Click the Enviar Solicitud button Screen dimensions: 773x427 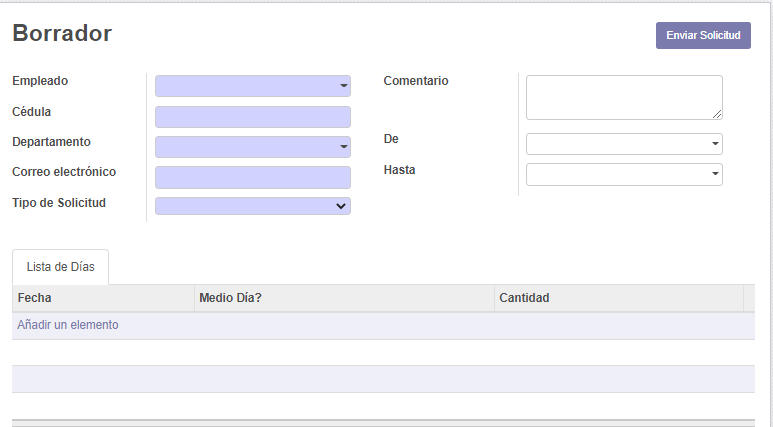click(x=703, y=36)
